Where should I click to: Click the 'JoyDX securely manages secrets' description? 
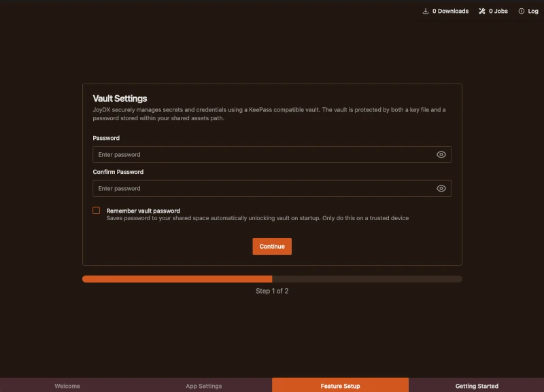coord(269,114)
